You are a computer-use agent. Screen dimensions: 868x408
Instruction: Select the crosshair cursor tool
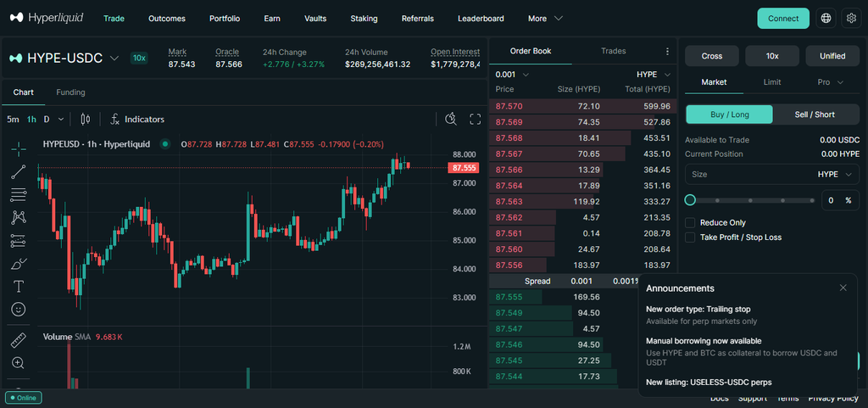click(x=19, y=148)
